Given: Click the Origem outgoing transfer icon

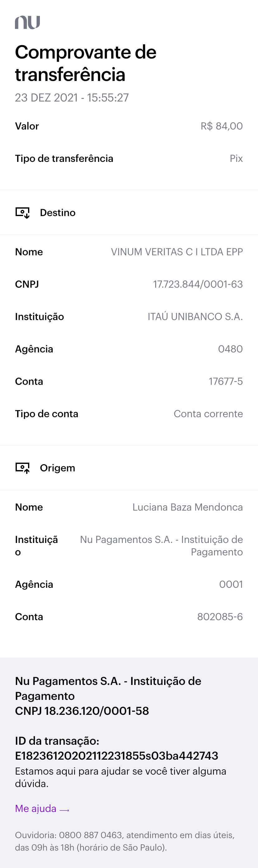Looking at the screenshot, I should pos(23,468).
